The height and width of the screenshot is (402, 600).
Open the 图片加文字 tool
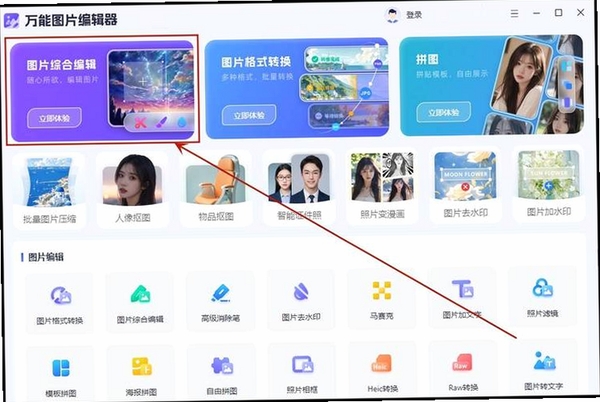coord(462,298)
